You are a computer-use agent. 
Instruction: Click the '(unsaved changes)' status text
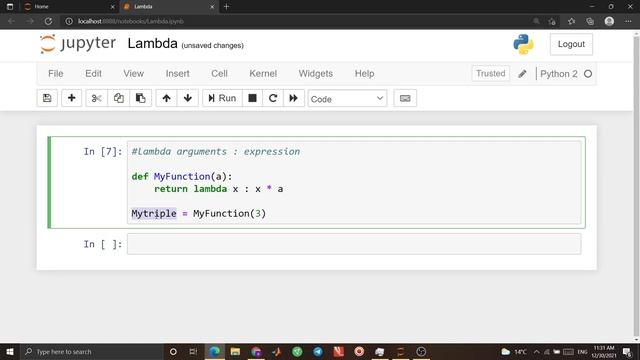tap(212, 45)
